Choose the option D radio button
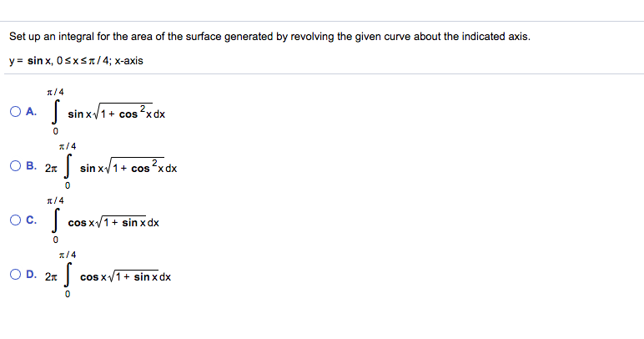 point(16,276)
